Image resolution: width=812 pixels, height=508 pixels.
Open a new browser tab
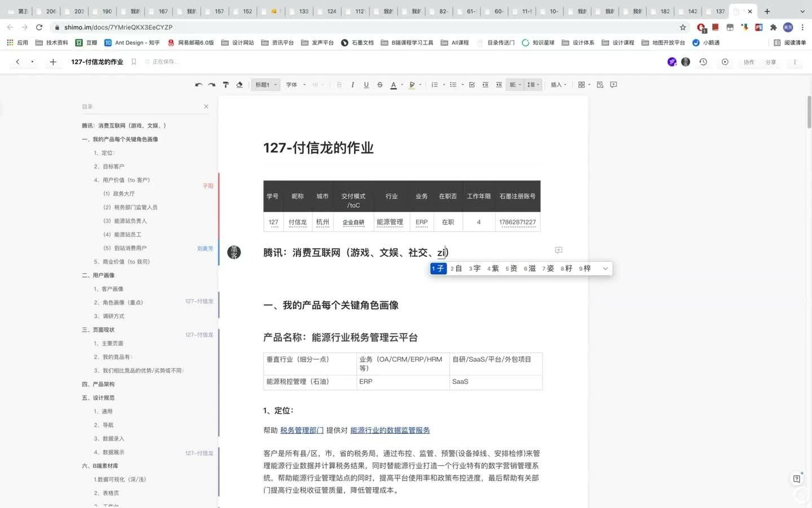(x=767, y=11)
